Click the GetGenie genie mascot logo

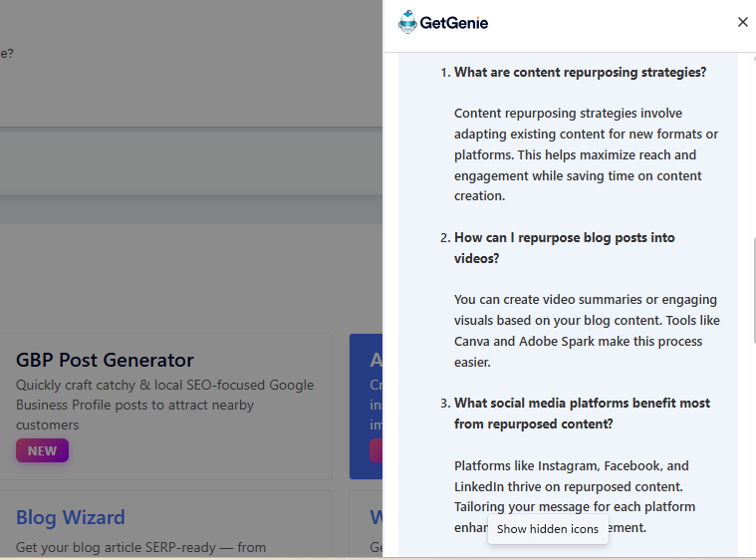click(x=406, y=22)
